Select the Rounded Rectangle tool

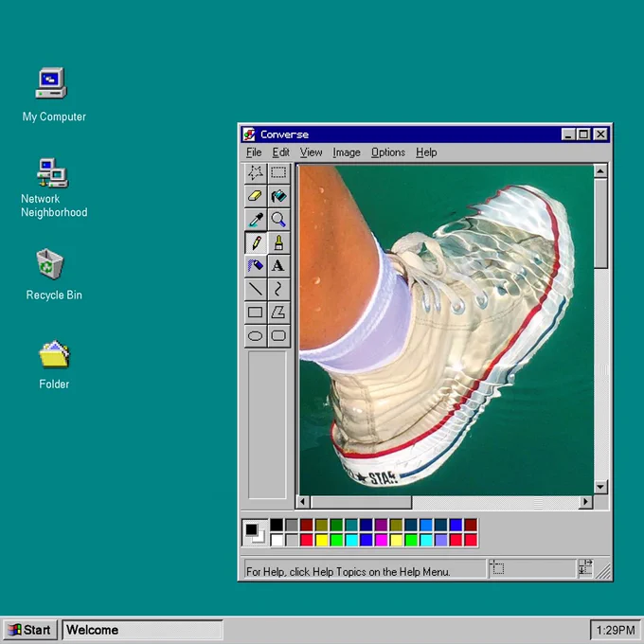click(278, 336)
